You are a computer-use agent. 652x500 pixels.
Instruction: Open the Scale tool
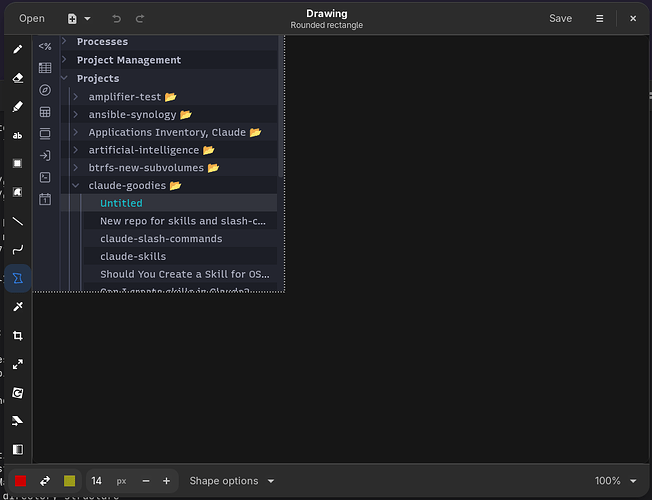[17, 364]
